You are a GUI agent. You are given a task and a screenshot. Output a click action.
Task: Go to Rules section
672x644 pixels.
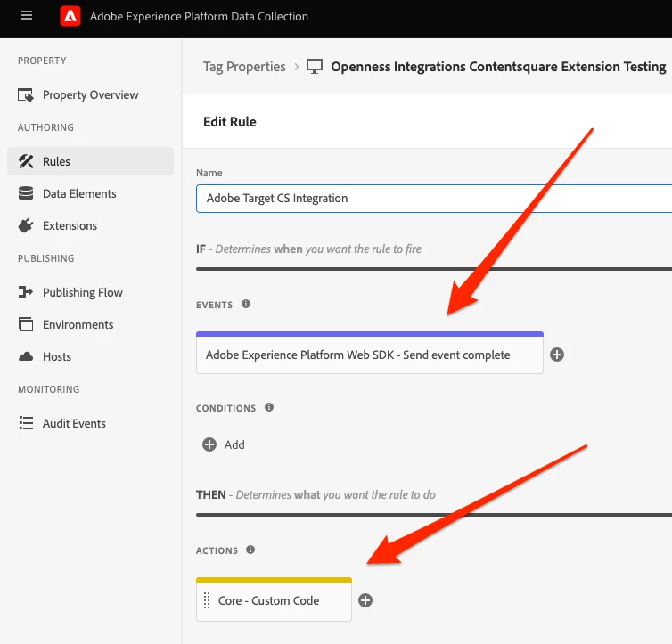(x=90, y=161)
